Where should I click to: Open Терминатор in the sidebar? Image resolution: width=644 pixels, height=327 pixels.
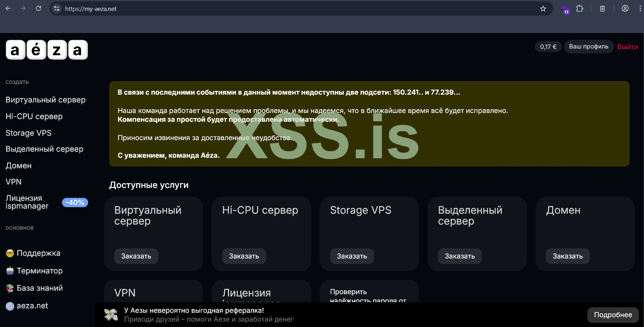pyautogui.click(x=39, y=271)
